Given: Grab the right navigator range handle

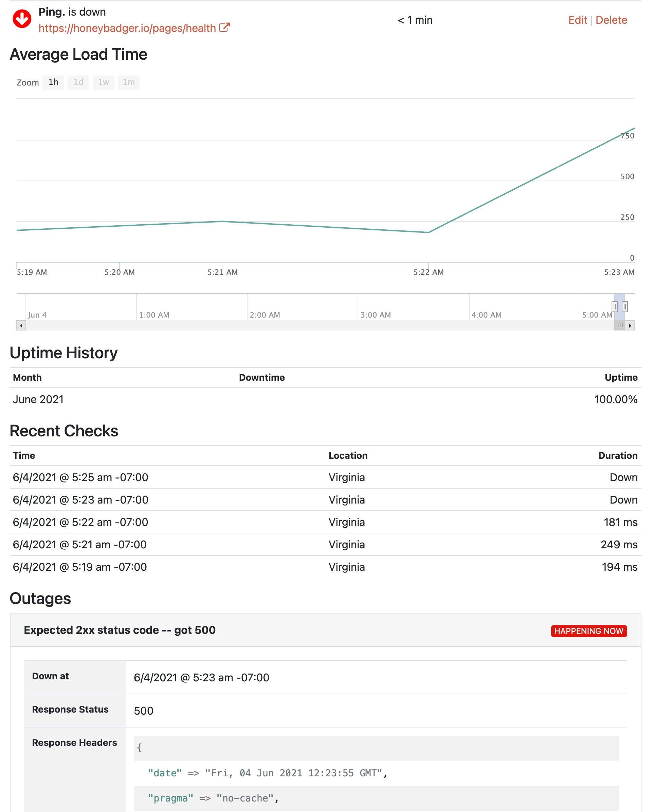Looking at the screenshot, I should 625,306.
